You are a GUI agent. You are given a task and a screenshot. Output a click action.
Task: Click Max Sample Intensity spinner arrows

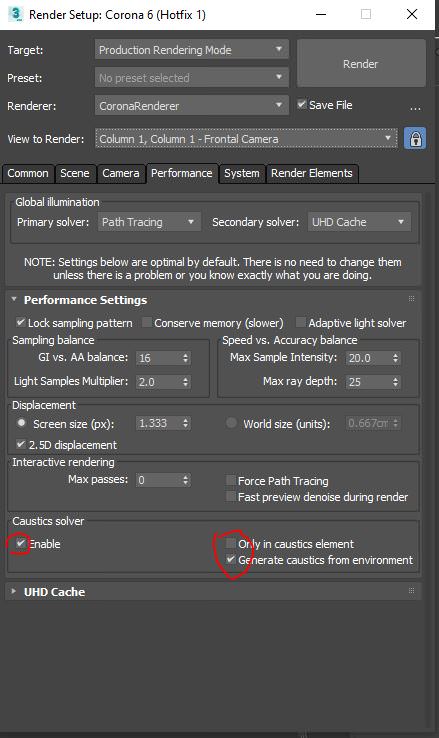396,358
